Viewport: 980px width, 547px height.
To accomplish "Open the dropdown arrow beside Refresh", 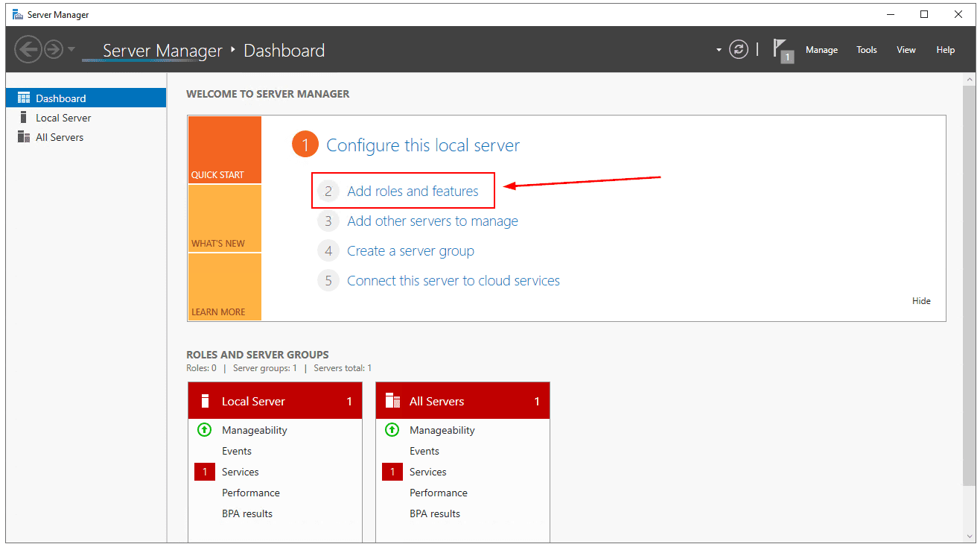I will (719, 50).
